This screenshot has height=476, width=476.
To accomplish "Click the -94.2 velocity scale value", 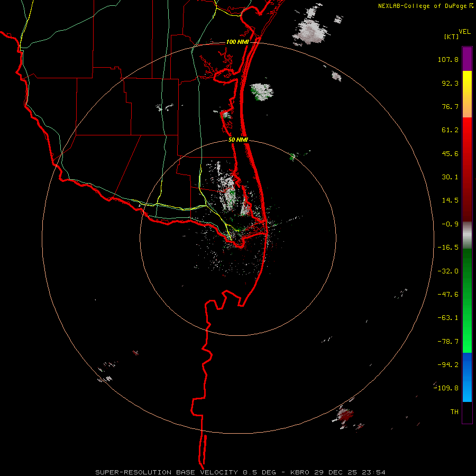I will [448, 365].
